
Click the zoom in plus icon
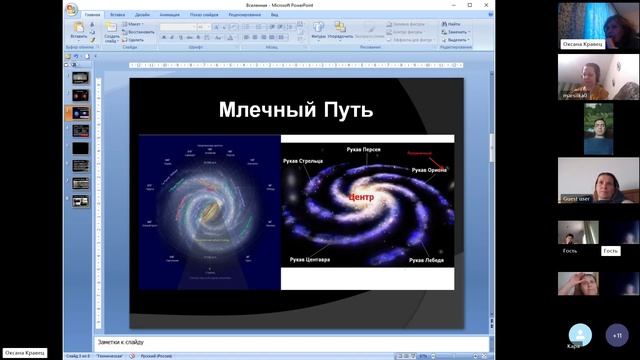click(x=475, y=356)
